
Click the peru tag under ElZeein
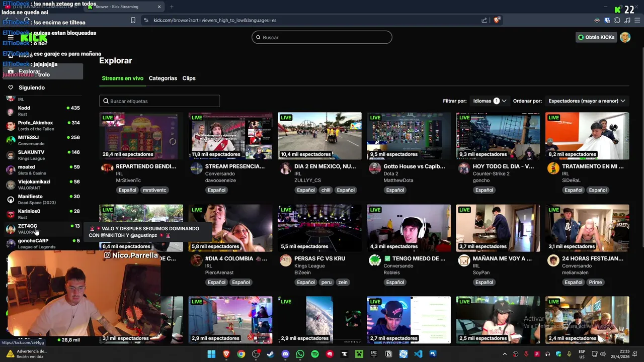327,282
